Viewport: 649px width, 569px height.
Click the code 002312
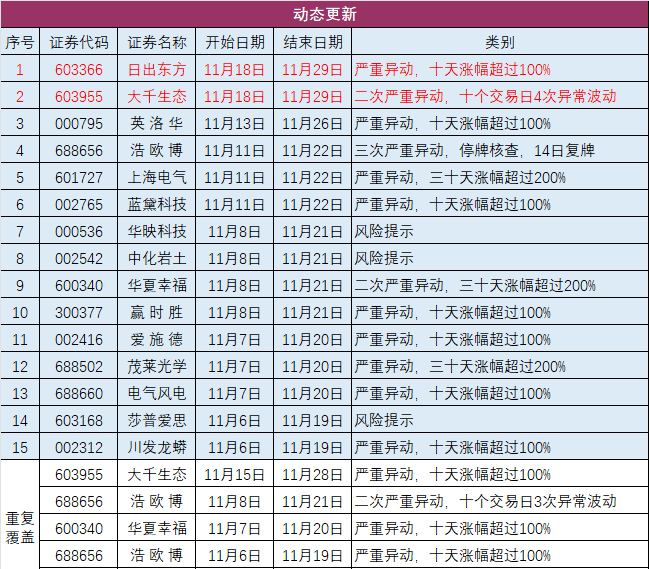pyautogui.click(x=79, y=448)
